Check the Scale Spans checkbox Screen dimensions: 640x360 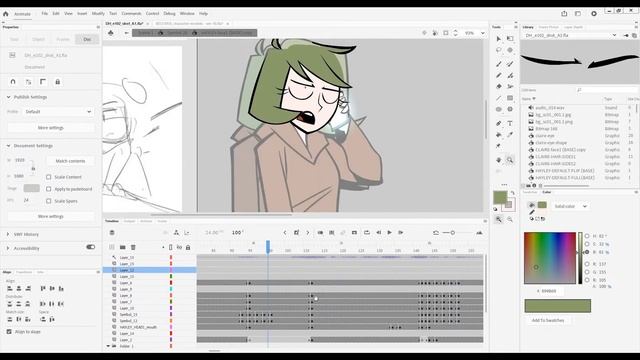(x=49, y=201)
